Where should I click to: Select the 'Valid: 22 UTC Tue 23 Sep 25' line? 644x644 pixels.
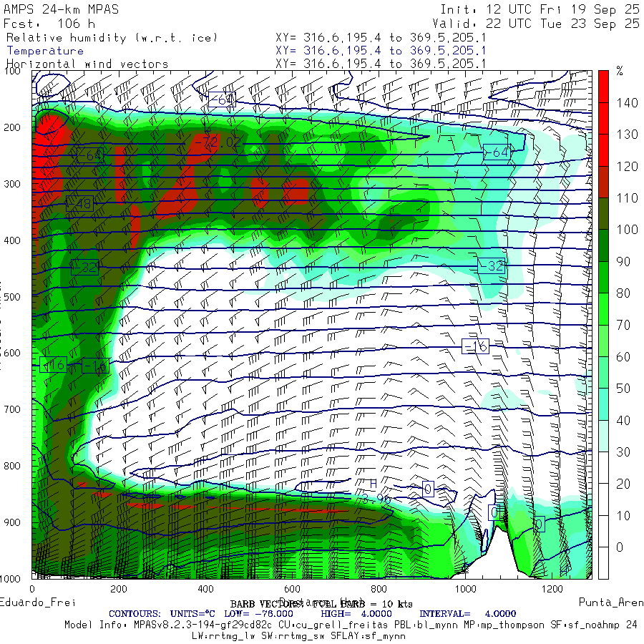point(536,24)
